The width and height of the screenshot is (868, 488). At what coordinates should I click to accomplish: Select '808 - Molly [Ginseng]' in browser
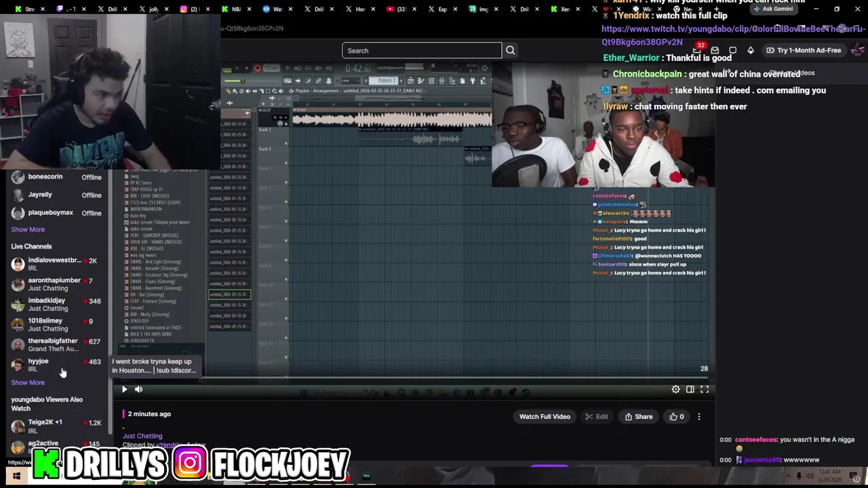[x=150, y=314]
